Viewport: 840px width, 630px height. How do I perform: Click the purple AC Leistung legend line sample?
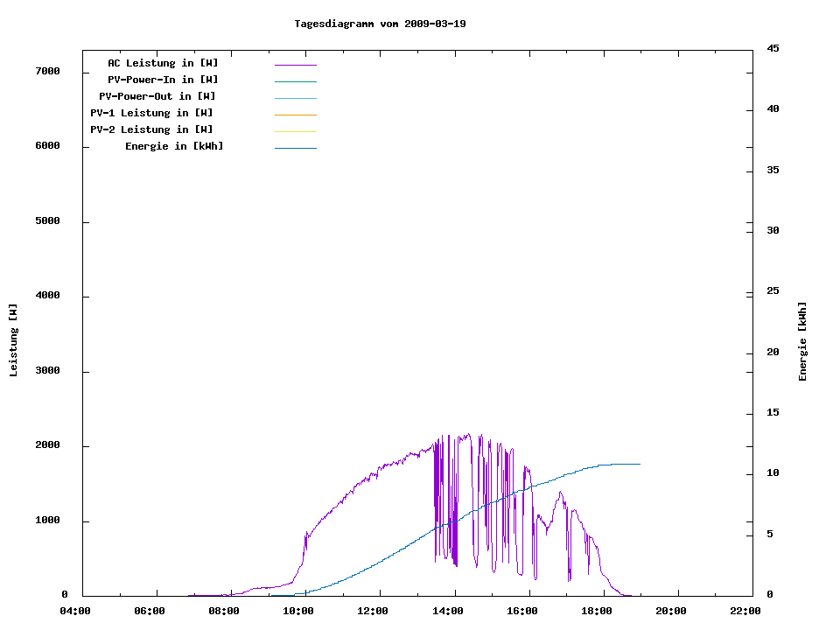[295, 65]
